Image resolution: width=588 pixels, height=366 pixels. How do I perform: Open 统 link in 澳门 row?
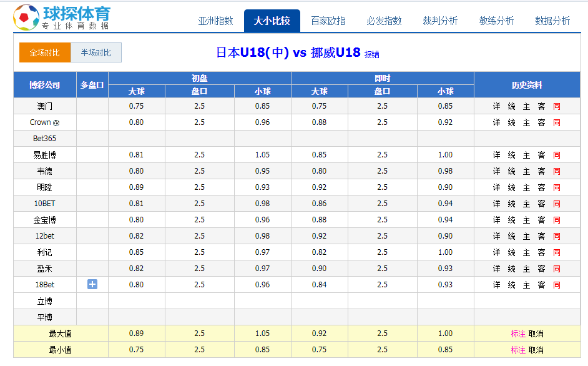[511, 106]
